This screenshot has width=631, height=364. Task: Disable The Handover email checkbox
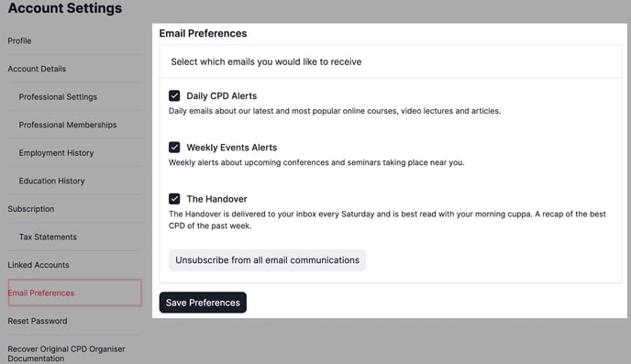(x=174, y=199)
